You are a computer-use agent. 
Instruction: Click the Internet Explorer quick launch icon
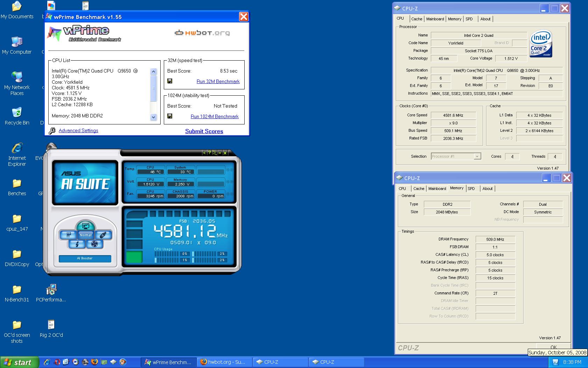[47, 362]
